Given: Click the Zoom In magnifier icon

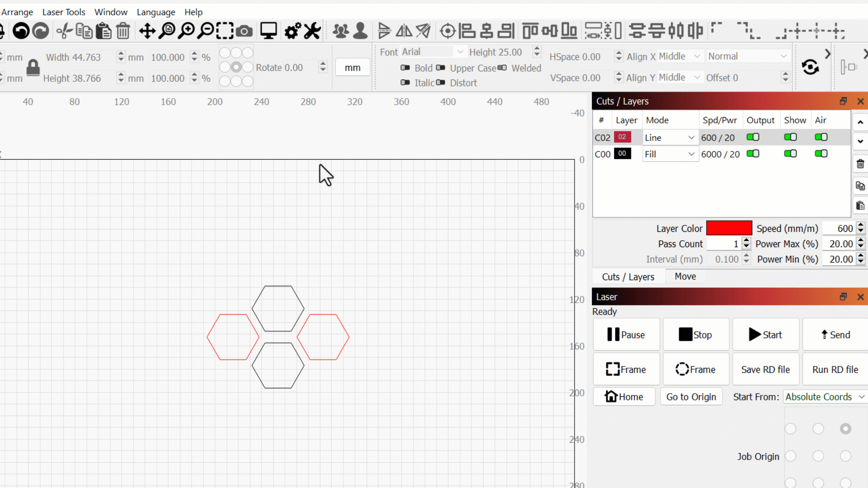Looking at the screenshot, I should [x=186, y=31].
